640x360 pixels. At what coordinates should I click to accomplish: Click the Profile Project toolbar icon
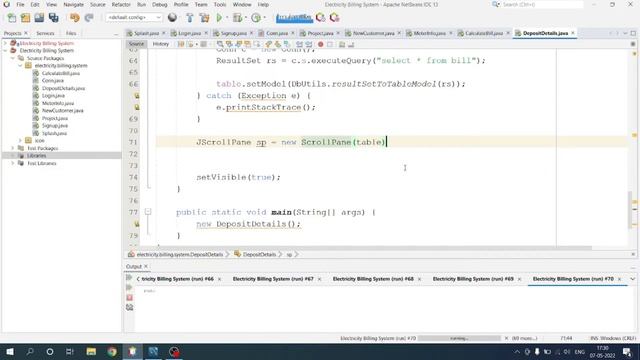point(256,18)
